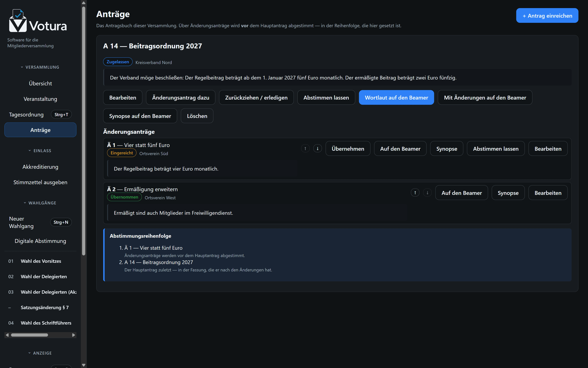Click the right arrow of the Wahlgänge list scrollbar
588x368 pixels.
[x=74, y=335]
